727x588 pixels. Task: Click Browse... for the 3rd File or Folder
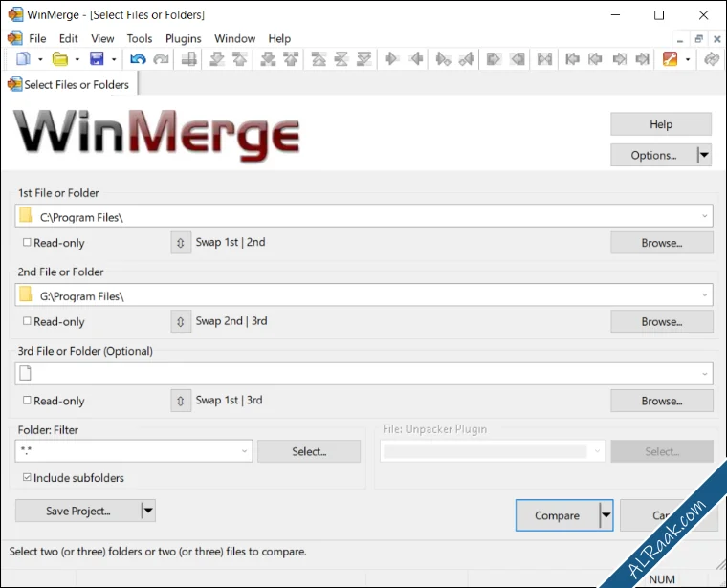coord(662,401)
